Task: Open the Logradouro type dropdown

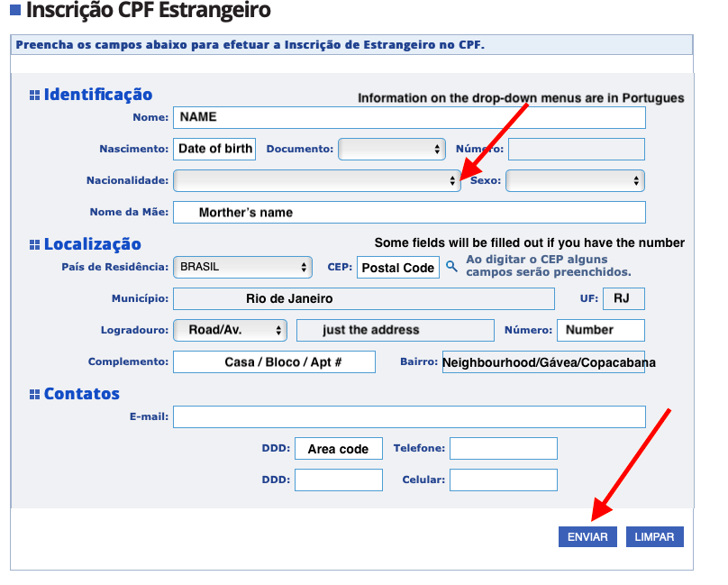Action: point(230,331)
